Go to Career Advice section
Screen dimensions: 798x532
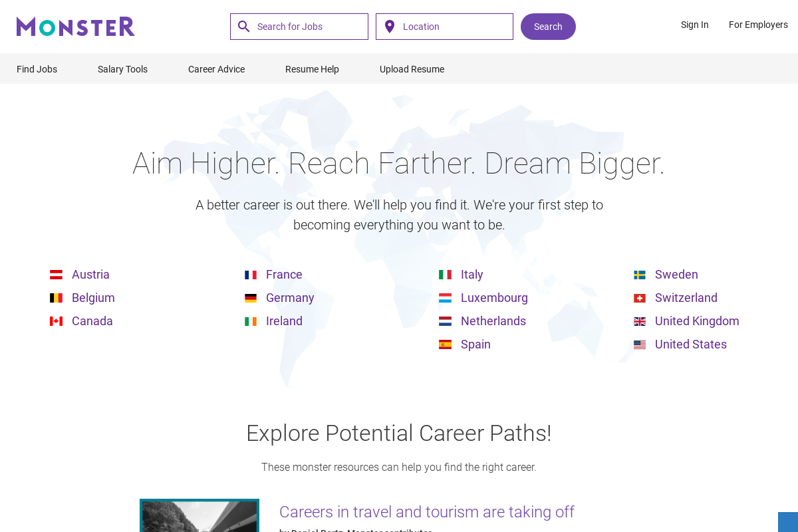(x=216, y=69)
